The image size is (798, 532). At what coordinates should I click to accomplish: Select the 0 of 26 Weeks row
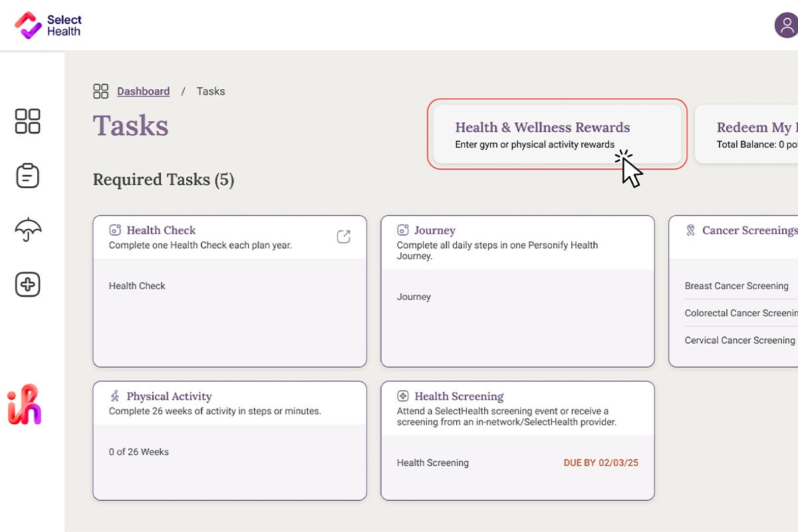pyautogui.click(x=229, y=452)
